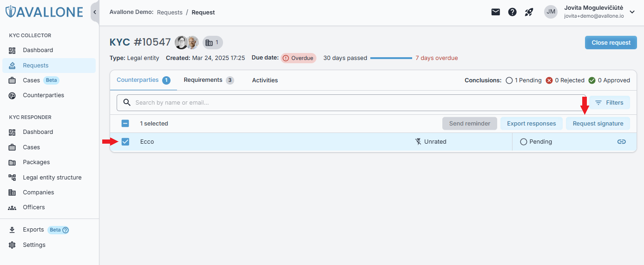Image resolution: width=644 pixels, height=265 pixels.
Task: Expand the user account dropdown arrow
Action: pos(632,12)
